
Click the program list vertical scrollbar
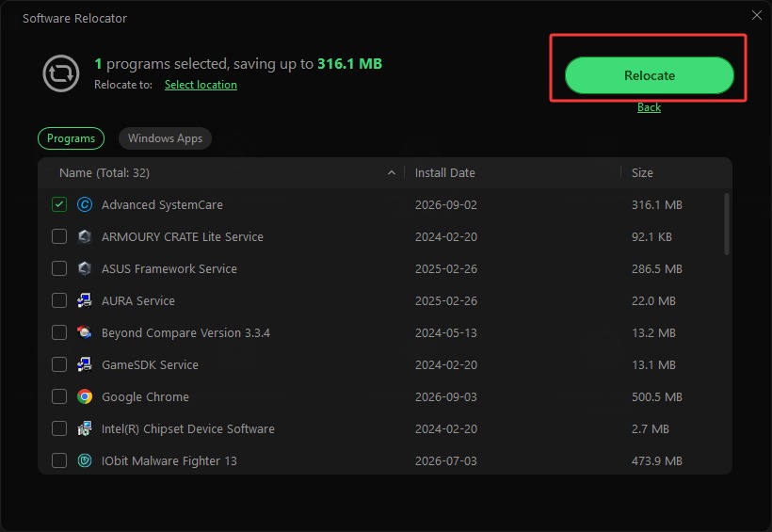point(727,224)
